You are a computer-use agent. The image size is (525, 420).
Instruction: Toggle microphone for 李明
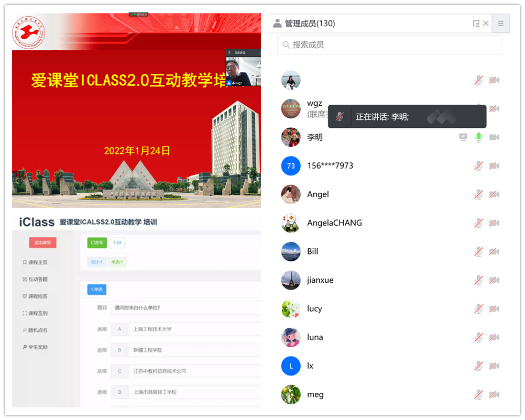[x=478, y=137]
